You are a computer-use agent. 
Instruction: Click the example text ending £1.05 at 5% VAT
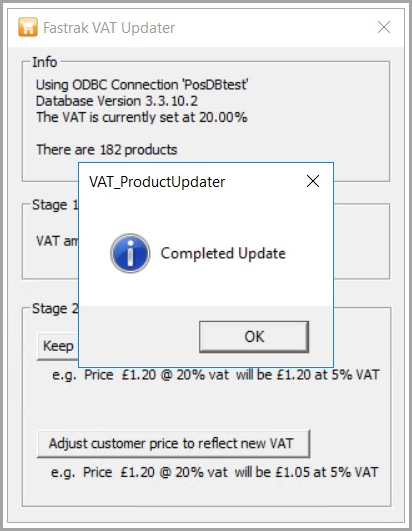215,472
